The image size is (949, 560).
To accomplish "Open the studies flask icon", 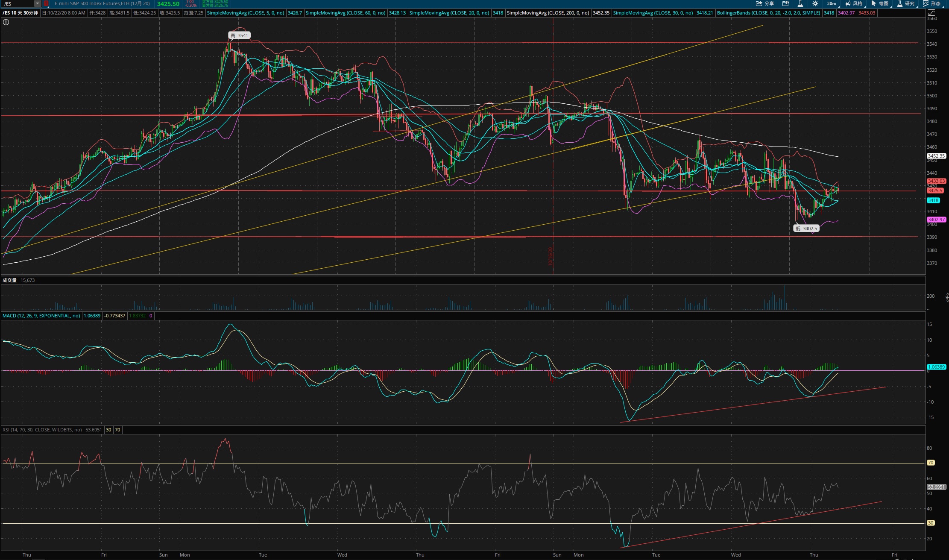I will (x=800, y=3).
